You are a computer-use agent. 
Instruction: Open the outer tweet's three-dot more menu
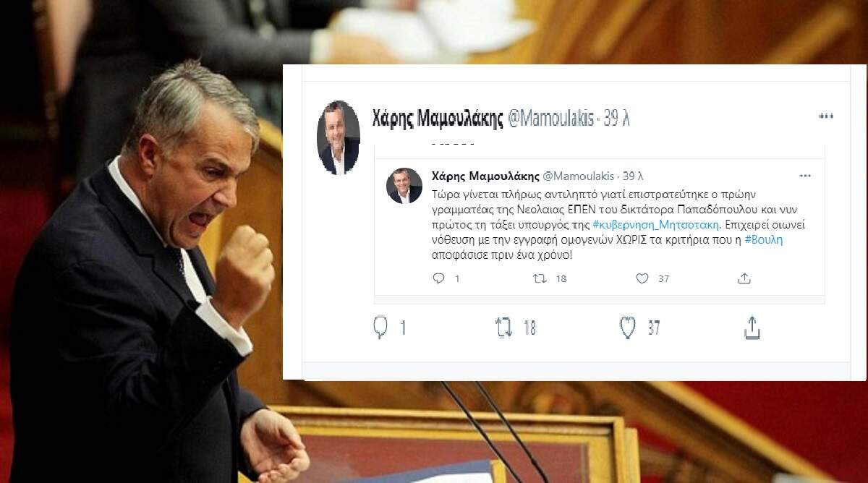[826, 116]
